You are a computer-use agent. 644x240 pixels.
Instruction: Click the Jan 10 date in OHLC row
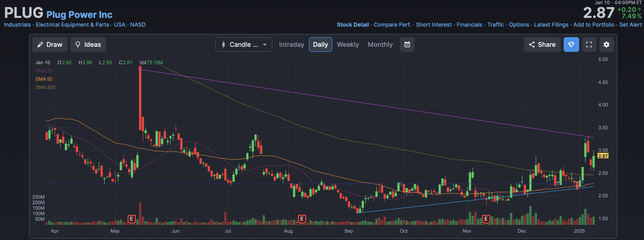pyautogui.click(x=43, y=63)
